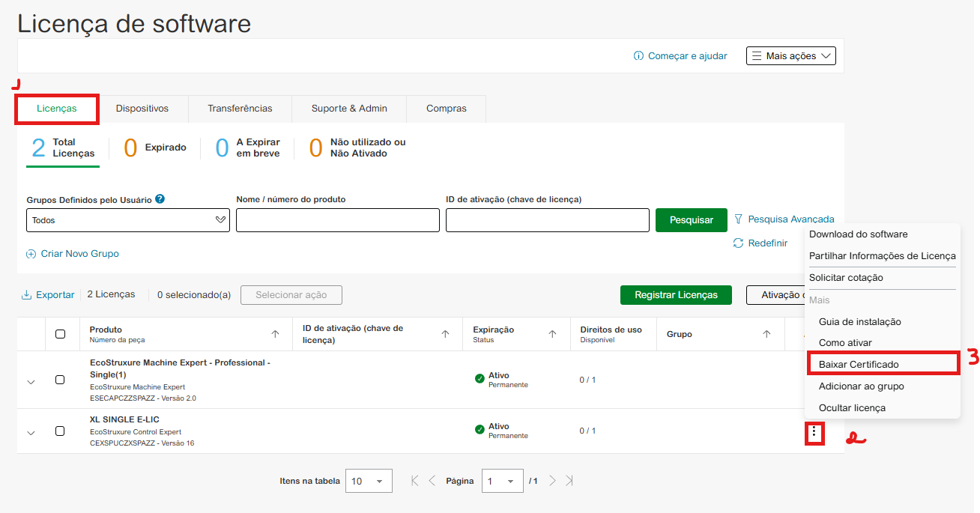Switch to the Compras tab

coord(447,109)
